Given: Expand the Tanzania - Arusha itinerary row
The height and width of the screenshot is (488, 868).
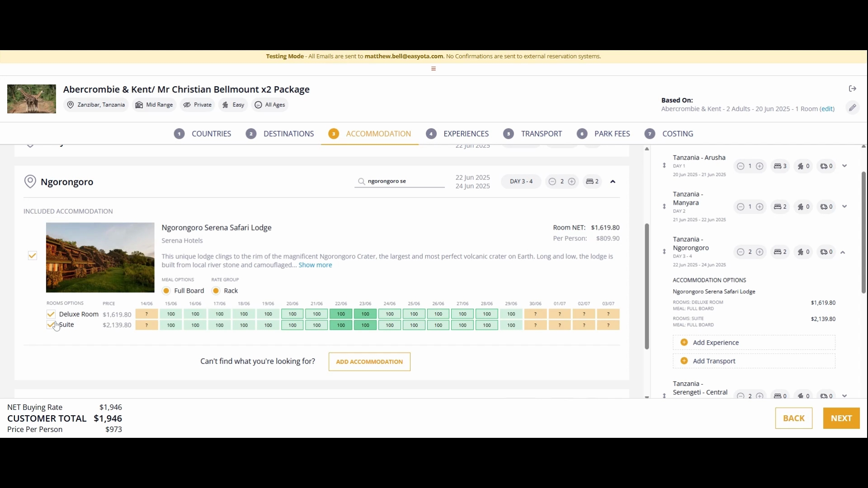Looking at the screenshot, I should click(844, 166).
